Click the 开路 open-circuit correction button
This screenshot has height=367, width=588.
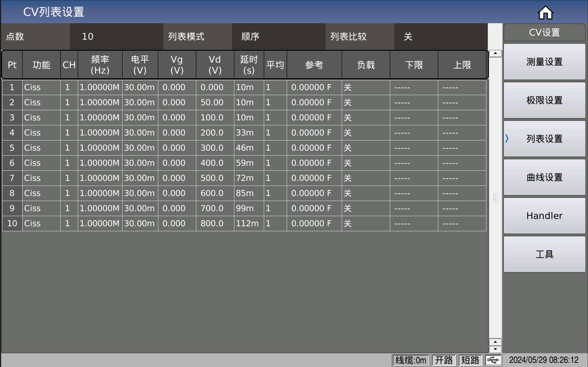(444, 360)
